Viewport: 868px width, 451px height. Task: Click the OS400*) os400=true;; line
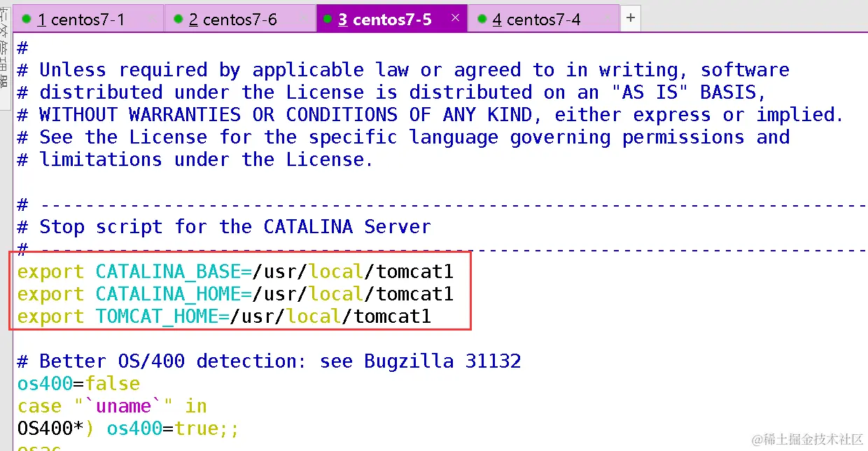pyautogui.click(x=128, y=429)
